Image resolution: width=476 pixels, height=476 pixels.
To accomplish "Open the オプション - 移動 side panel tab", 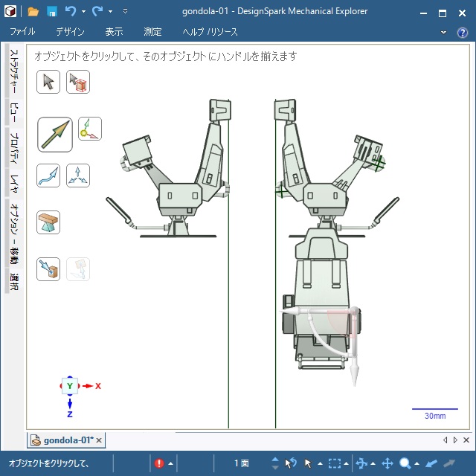I will 13,234.
